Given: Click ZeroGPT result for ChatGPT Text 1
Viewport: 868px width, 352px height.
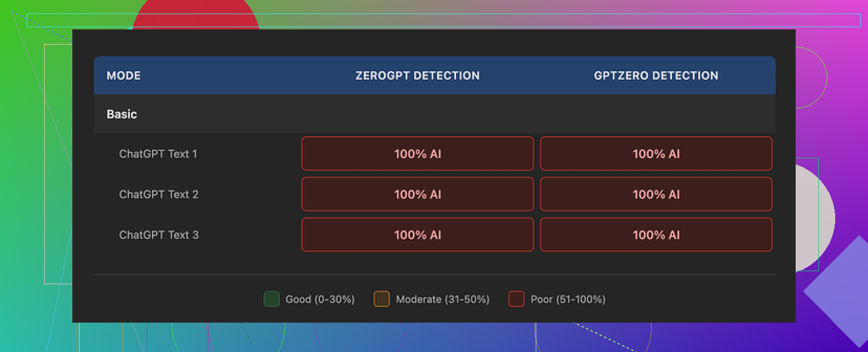Looking at the screenshot, I should point(418,154).
